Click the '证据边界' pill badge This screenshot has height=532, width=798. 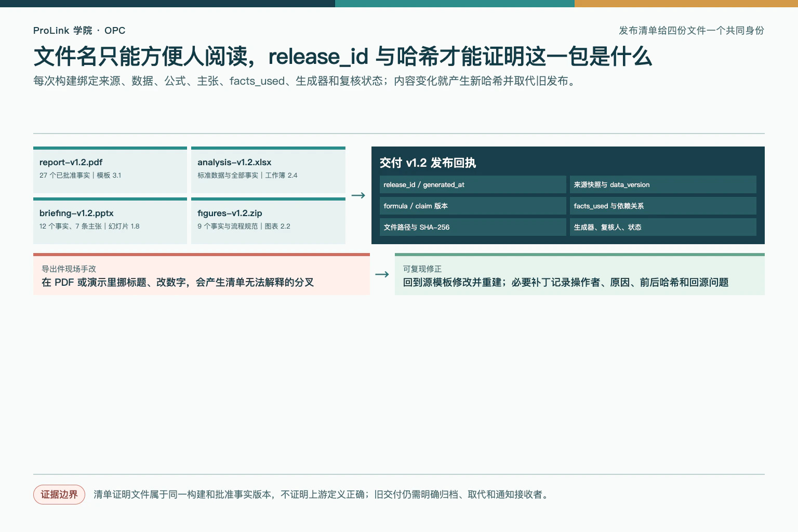coord(59,495)
